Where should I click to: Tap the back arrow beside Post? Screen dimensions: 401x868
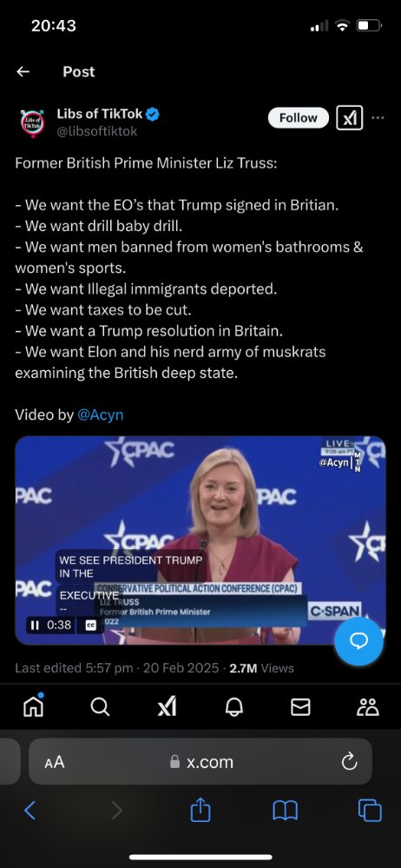[x=23, y=71]
